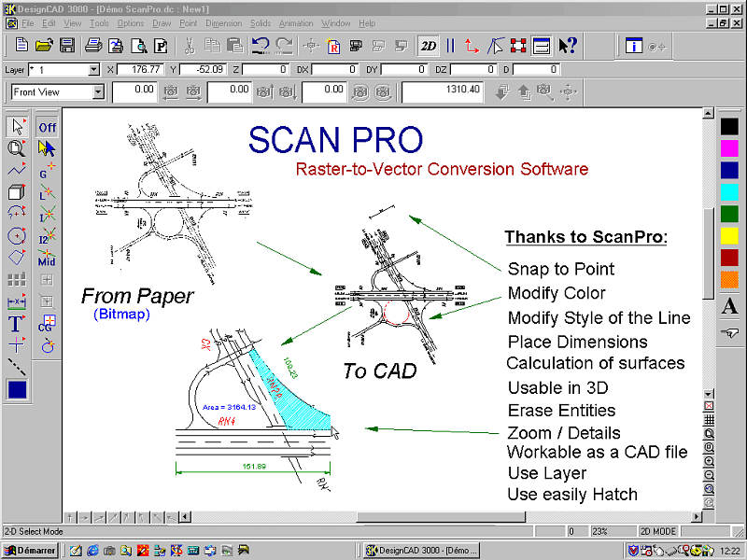
Task: Select the dimension tool icon
Action: tap(17, 301)
